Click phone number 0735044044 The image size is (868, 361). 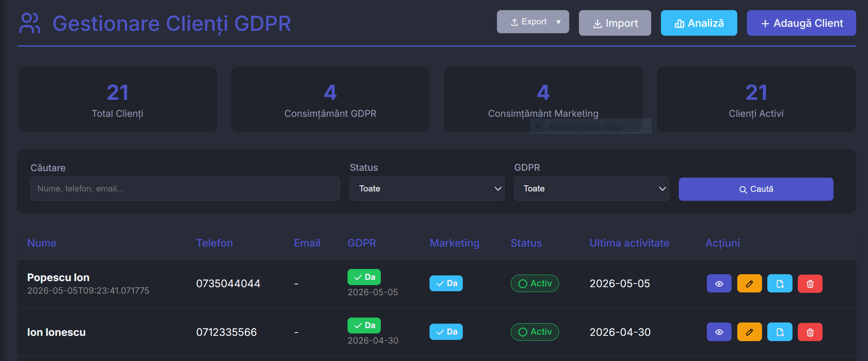(x=228, y=284)
